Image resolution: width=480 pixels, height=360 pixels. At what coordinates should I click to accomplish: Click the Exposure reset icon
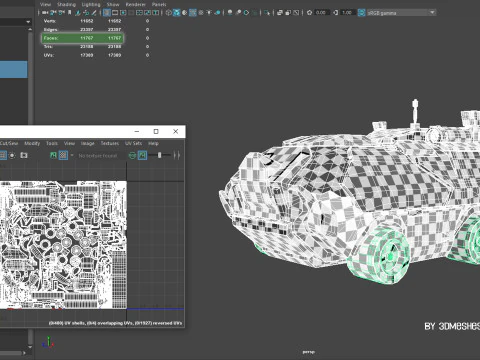[x=309, y=13]
